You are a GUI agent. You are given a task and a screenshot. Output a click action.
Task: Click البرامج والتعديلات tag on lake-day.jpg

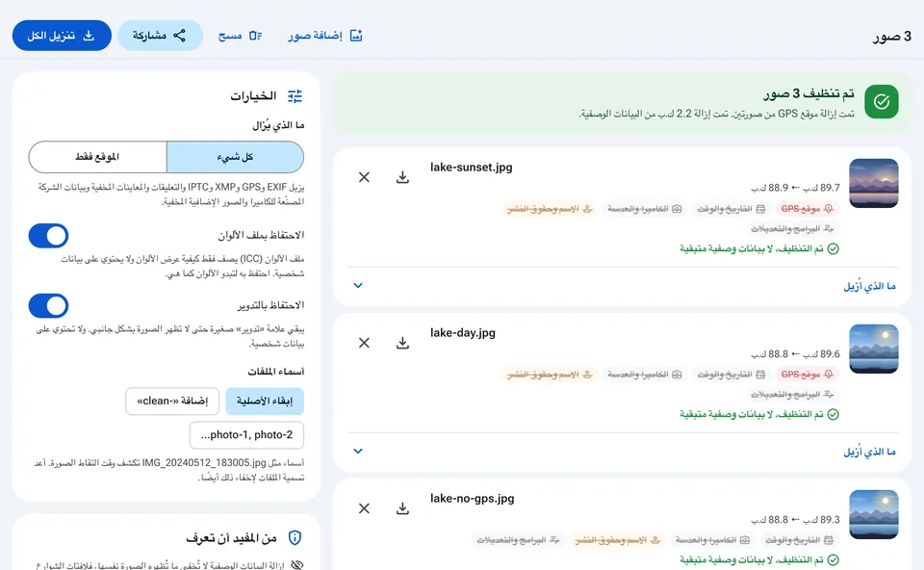click(792, 395)
